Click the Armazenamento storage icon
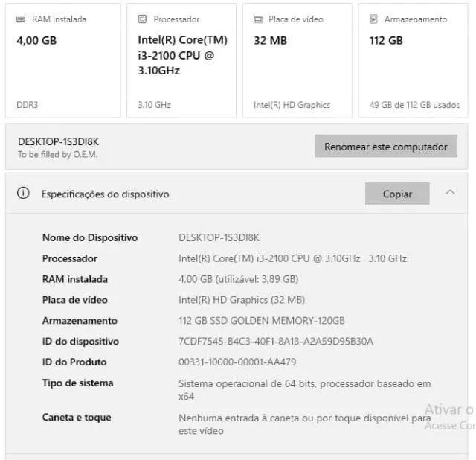This screenshot has width=476, height=460. tap(373, 19)
